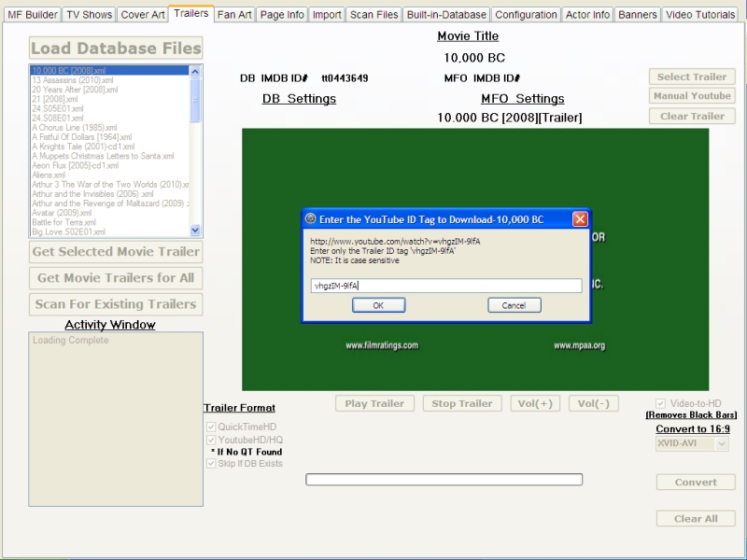Viewport: 747px width, 560px height.
Task: Cancel the YouTube ID dialog
Action: tap(514, 305)
